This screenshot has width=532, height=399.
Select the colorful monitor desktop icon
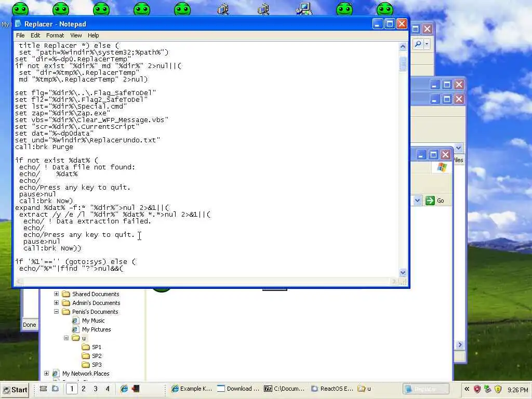tap(304, 9)
